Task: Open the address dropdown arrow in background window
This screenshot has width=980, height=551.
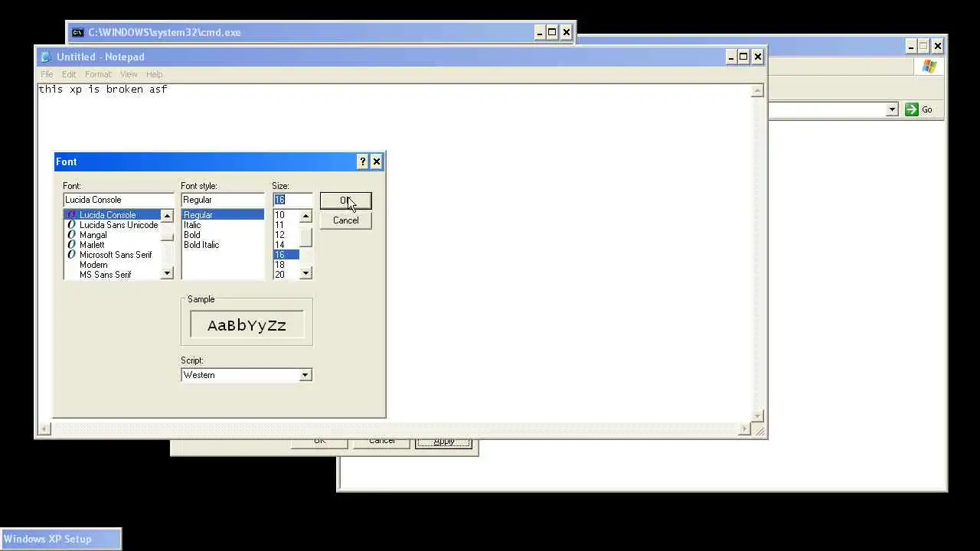Action: (892, 109)
